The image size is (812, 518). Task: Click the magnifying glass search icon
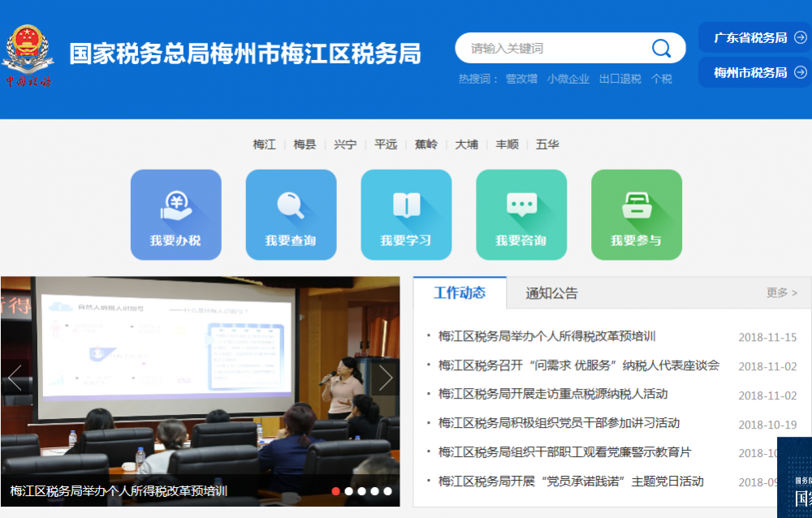662,48
